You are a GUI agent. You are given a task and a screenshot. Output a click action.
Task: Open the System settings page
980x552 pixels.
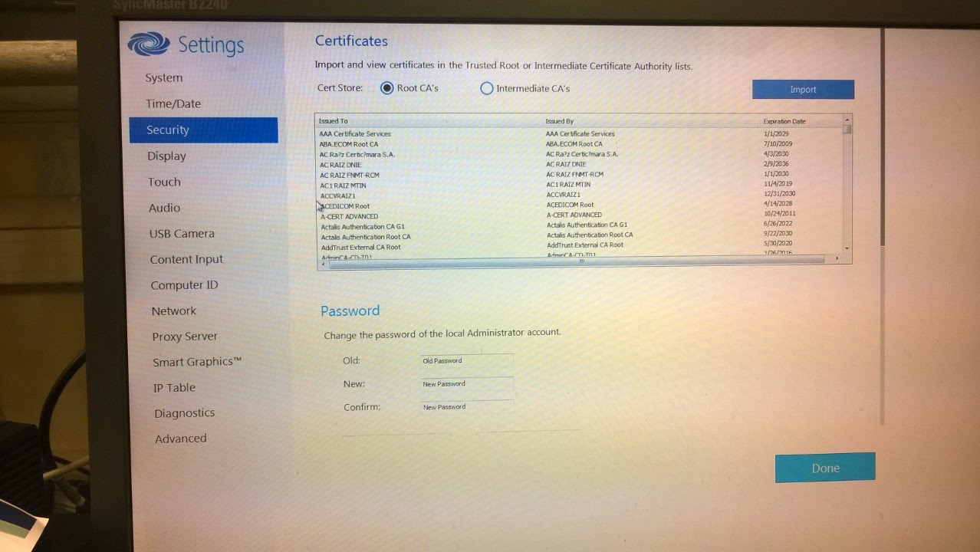pos(164,78)
